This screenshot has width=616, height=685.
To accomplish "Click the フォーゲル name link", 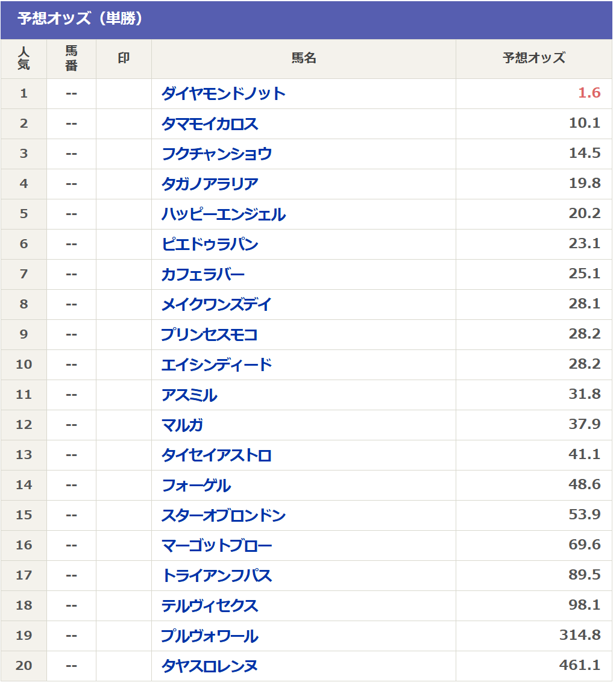I will coord(196,485).
